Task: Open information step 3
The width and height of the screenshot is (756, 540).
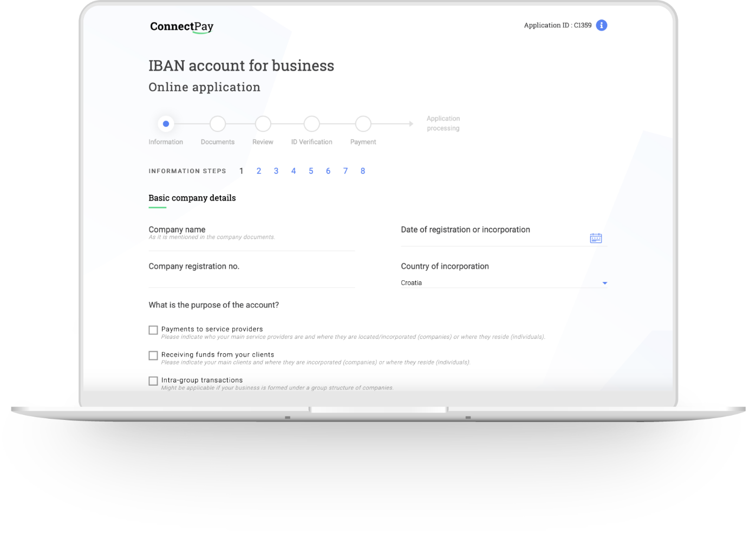Action: [x=276, y=171]
